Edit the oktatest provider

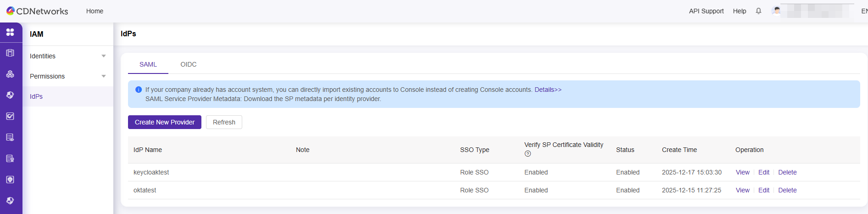click(764, 190)
